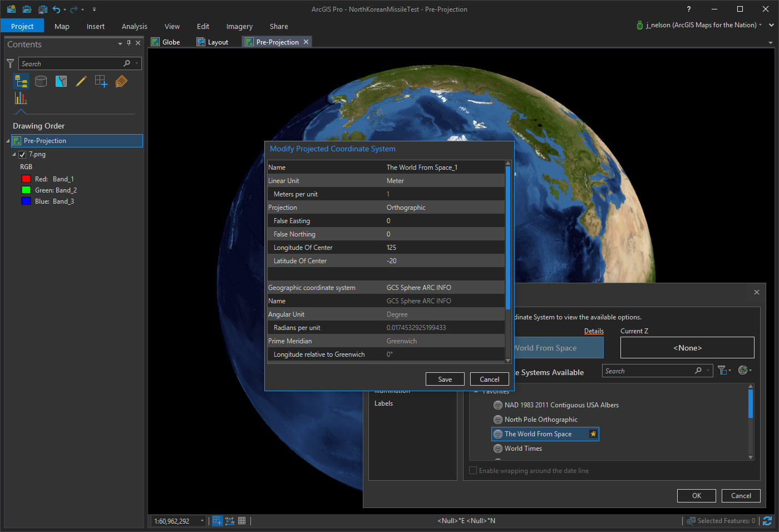Select List By Labeling tag icon
This screenshot has width=779, height=532.
coord(121,82)
